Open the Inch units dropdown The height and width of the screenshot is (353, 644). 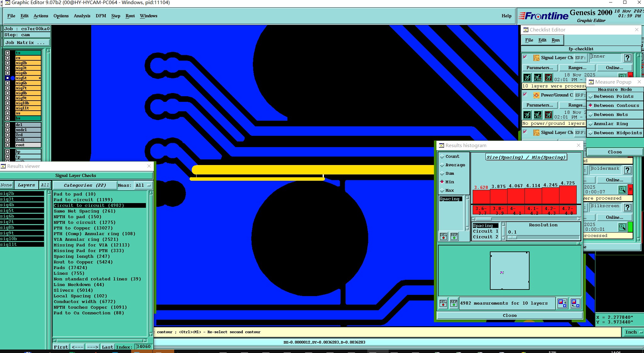click(633, 332)
